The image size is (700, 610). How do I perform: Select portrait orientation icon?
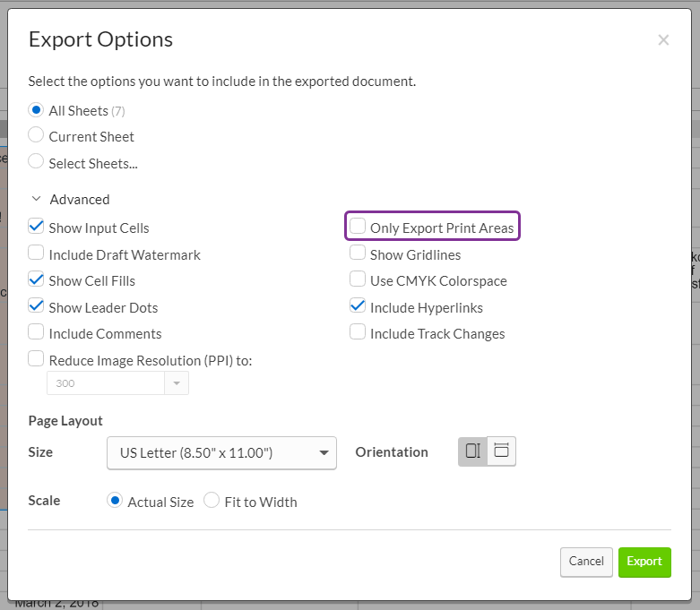coord(472,451)
